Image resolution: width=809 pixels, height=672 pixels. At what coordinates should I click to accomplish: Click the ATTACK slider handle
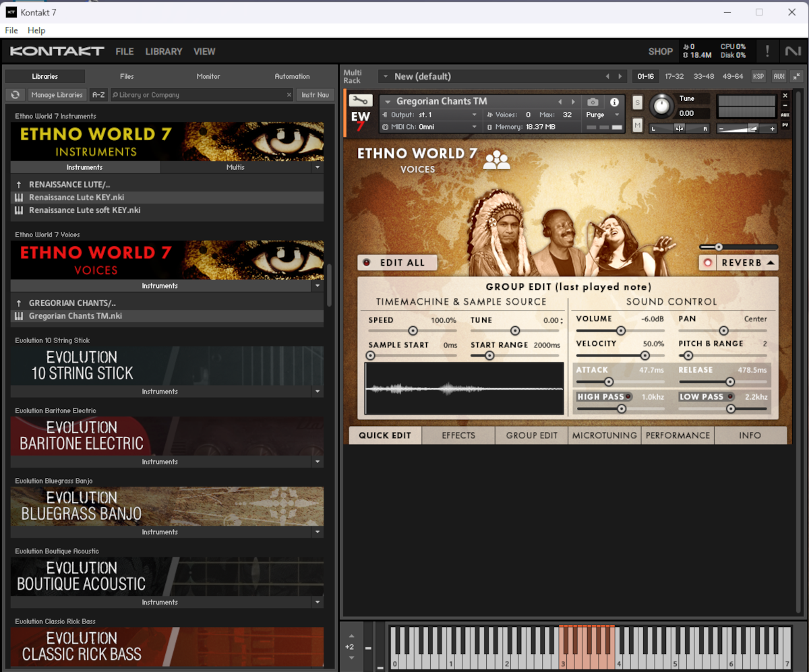609,382
